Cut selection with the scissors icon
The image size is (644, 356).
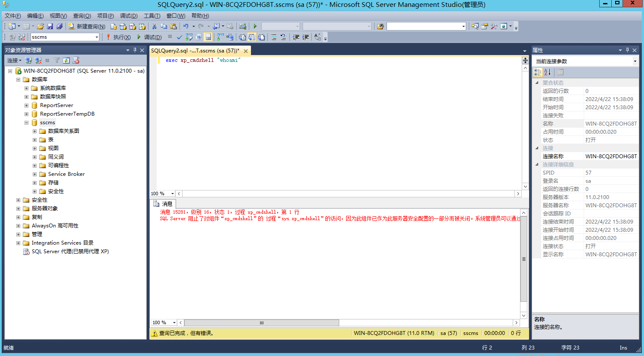pos(154,26)
